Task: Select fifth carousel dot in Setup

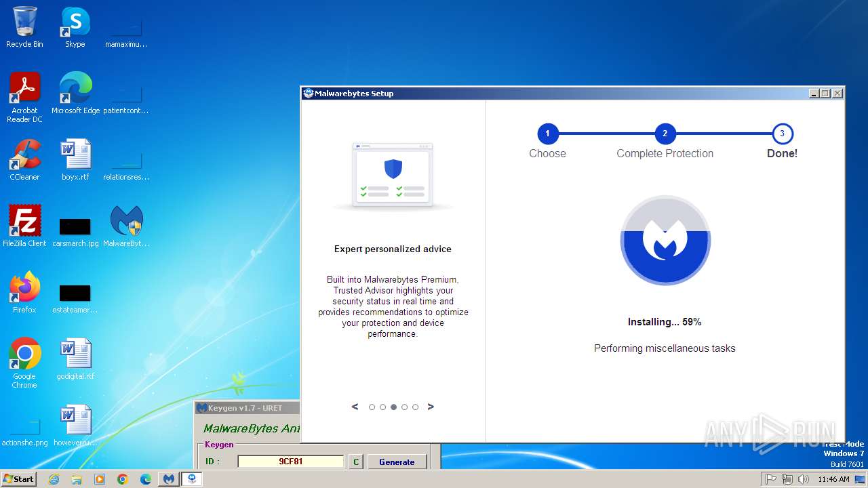Action: tap(415, 407)
